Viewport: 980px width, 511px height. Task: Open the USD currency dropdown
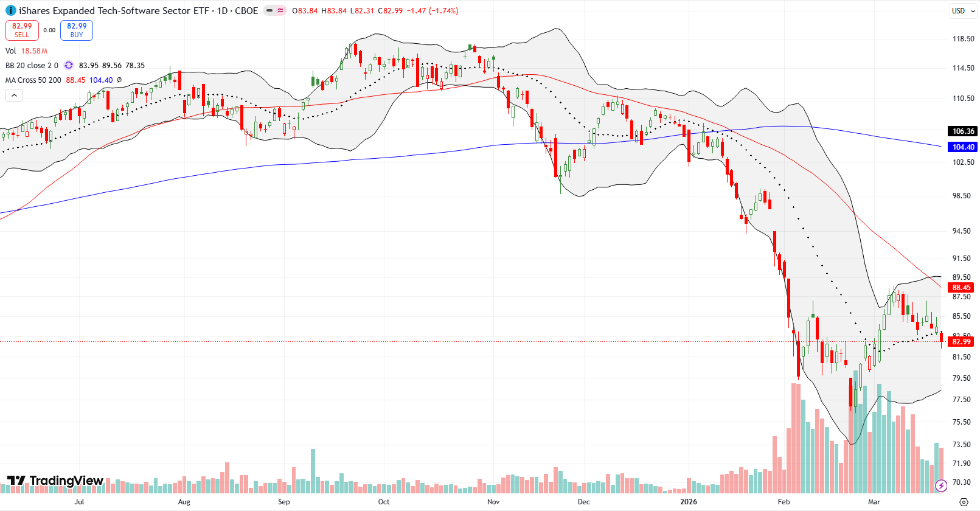point(964,11)
